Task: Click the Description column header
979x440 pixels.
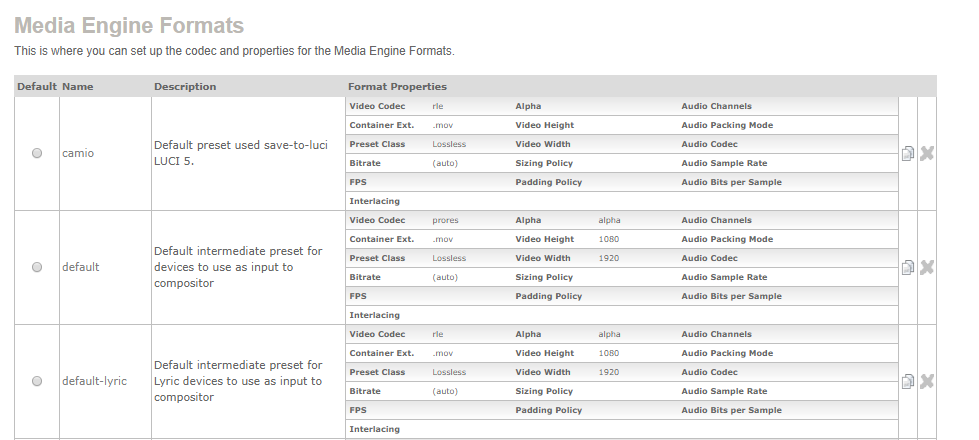Action: [x=185, y=87]
